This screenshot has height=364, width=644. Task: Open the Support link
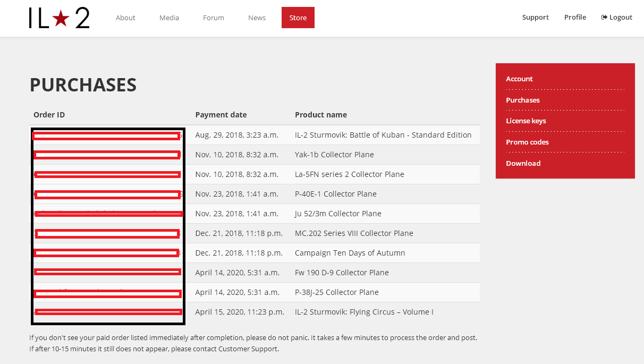(x=535, y=17)
